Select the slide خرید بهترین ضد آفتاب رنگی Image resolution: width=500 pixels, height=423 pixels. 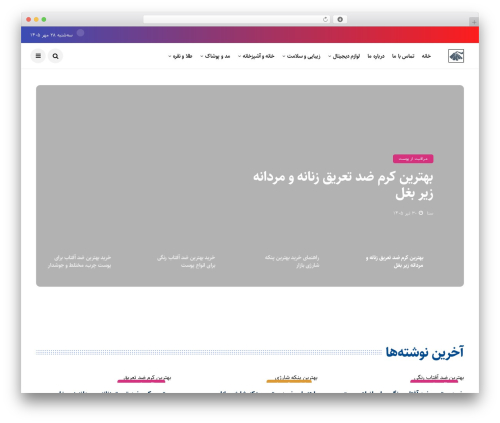[186, 261]
